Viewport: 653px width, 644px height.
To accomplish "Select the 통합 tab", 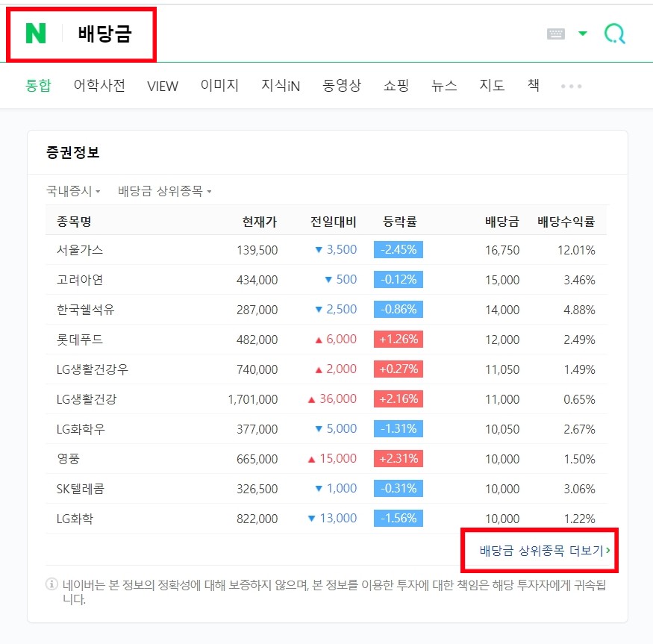I will tap(38, 85).
